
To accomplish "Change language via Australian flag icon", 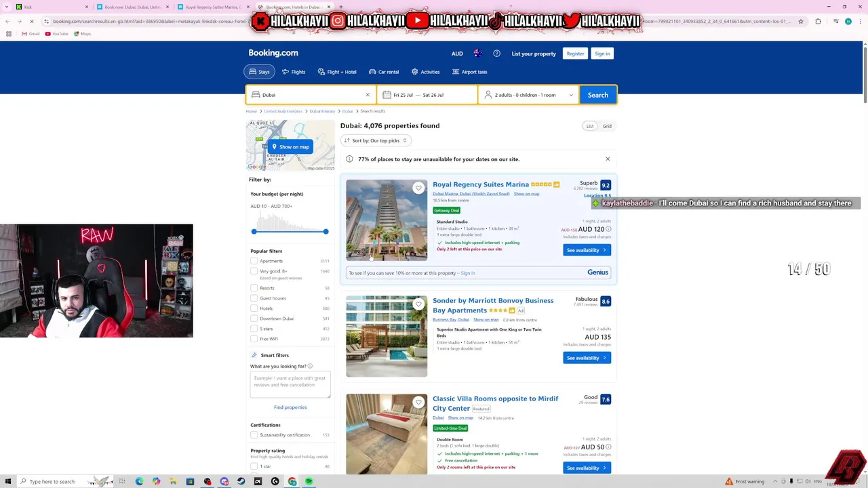I will 477,54.
